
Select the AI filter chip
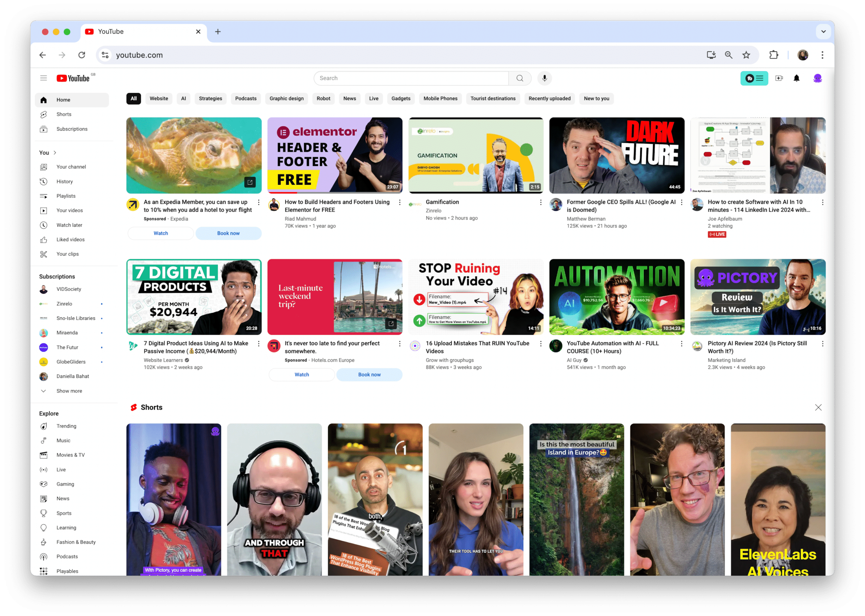coord(183,99)
